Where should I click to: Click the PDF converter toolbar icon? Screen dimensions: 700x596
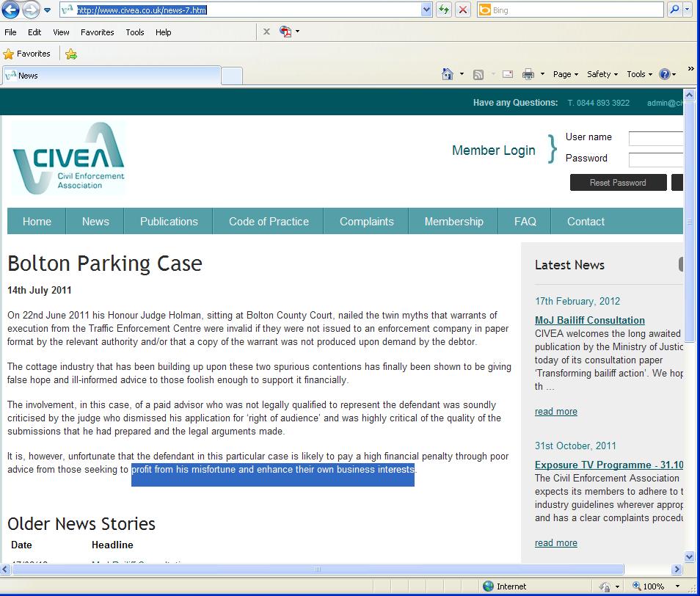click(x=285, y=32)
